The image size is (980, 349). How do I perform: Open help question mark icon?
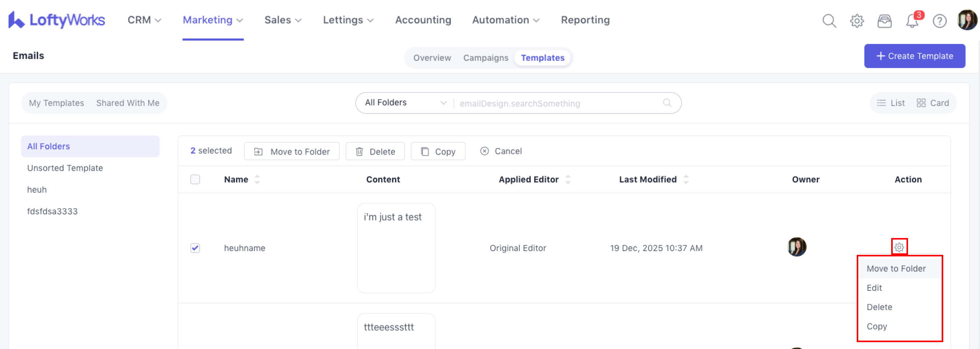click(x=939, y=21)
